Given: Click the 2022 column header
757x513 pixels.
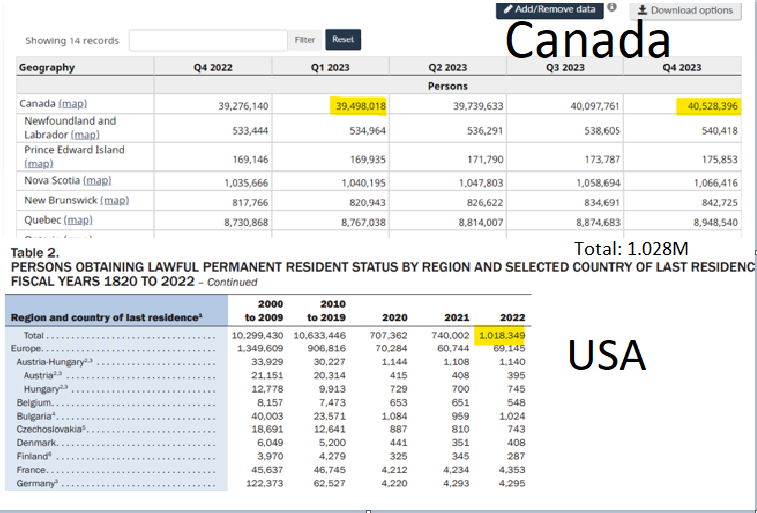Looking at the screenshot, I should click(512, 318).
